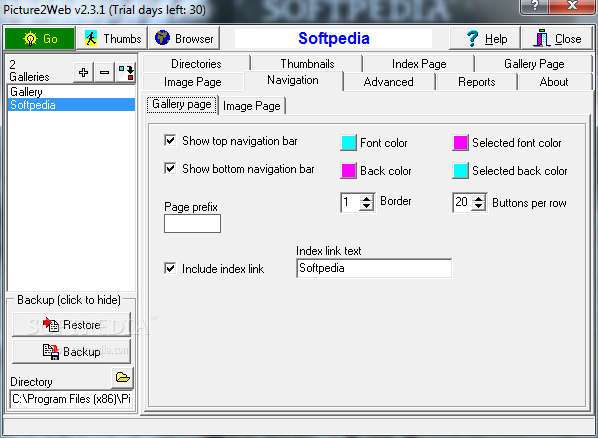Screen dimensions: 598x438
Task: Click the Index link text field
Action: 374,268
